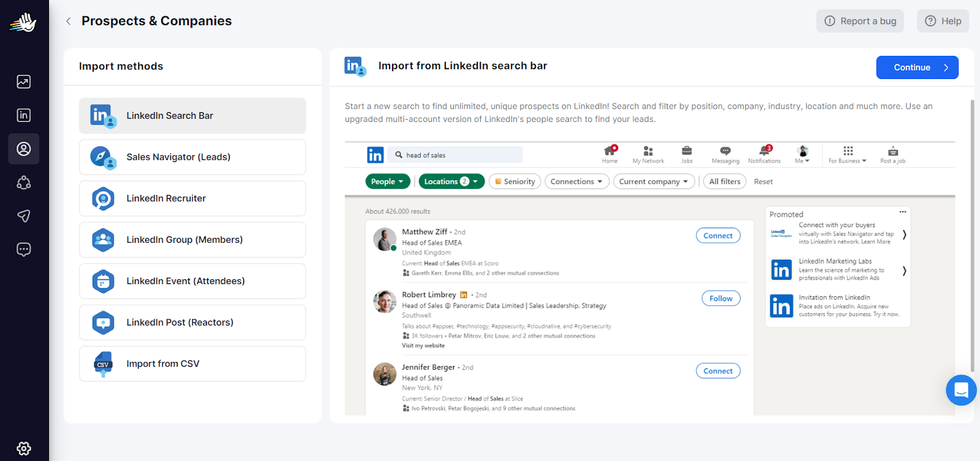Click 'Import methods' heading text
Image resolution: width=980 pixels, height=461 pixels.
pyautogui.click(x=121, y=66)
